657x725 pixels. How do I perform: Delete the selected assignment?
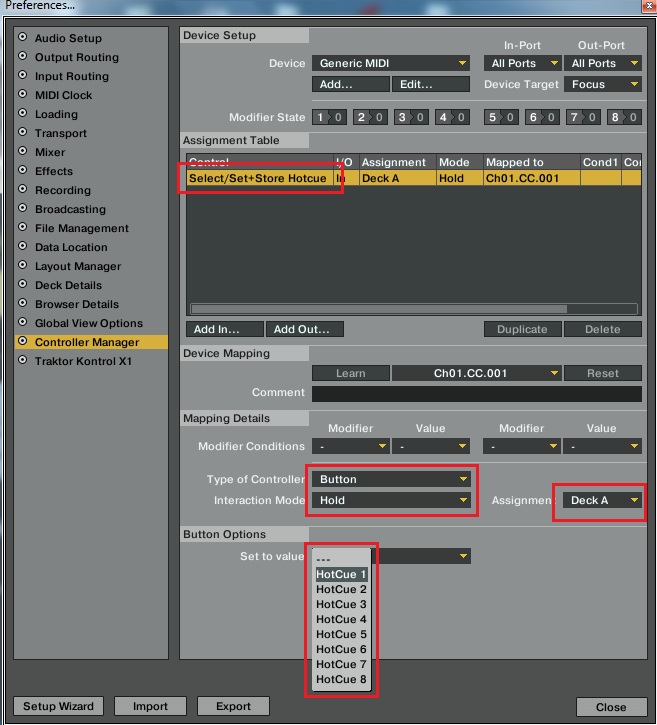[x=602, y=329]
